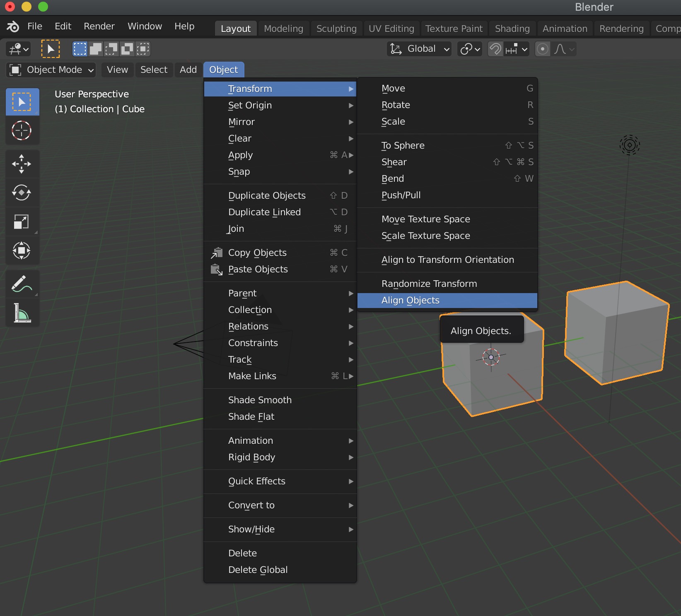
Task: Click the right selected cube in viewport
Action: click(616, 333)
